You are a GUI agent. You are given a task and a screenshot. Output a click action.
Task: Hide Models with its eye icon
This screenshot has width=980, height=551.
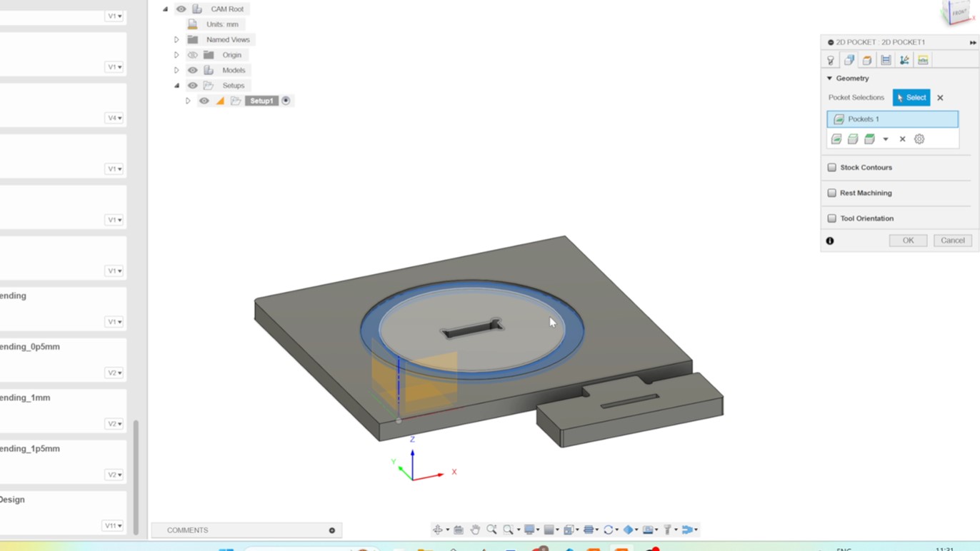tap(193, 71)
